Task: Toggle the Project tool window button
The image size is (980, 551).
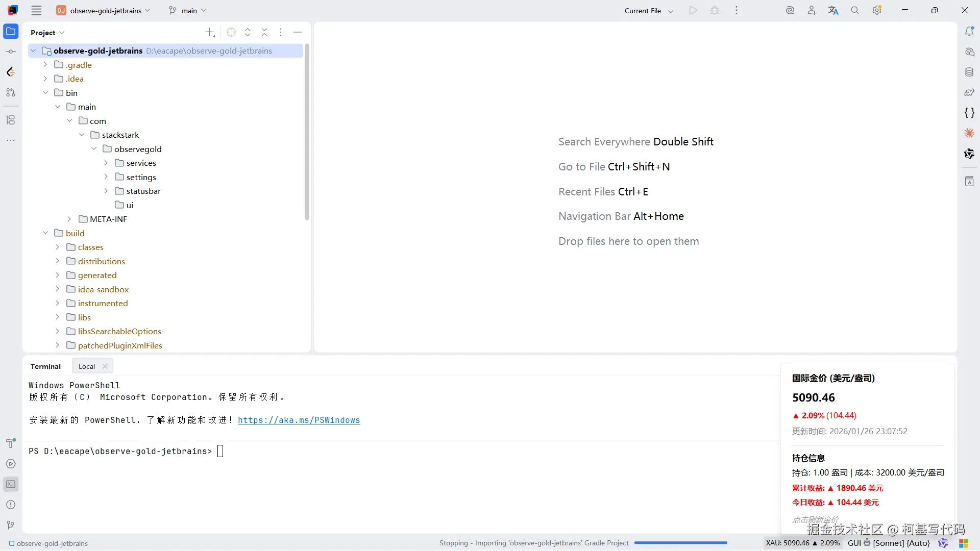Action: [11, 32]
